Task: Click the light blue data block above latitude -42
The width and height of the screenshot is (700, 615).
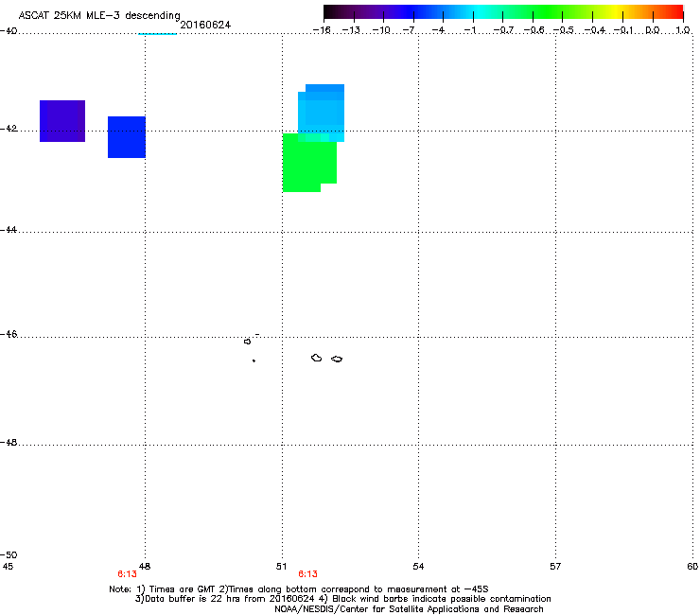Action: click(x=322, y=113)
